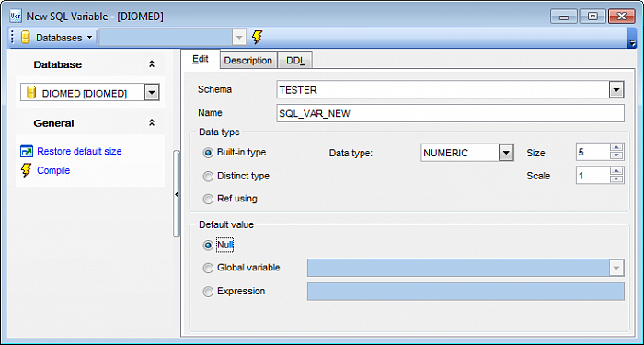Open the DIOMED [DIOMED] database dropdown
This screenshot has height=345, width=644.
coord(152,93)
